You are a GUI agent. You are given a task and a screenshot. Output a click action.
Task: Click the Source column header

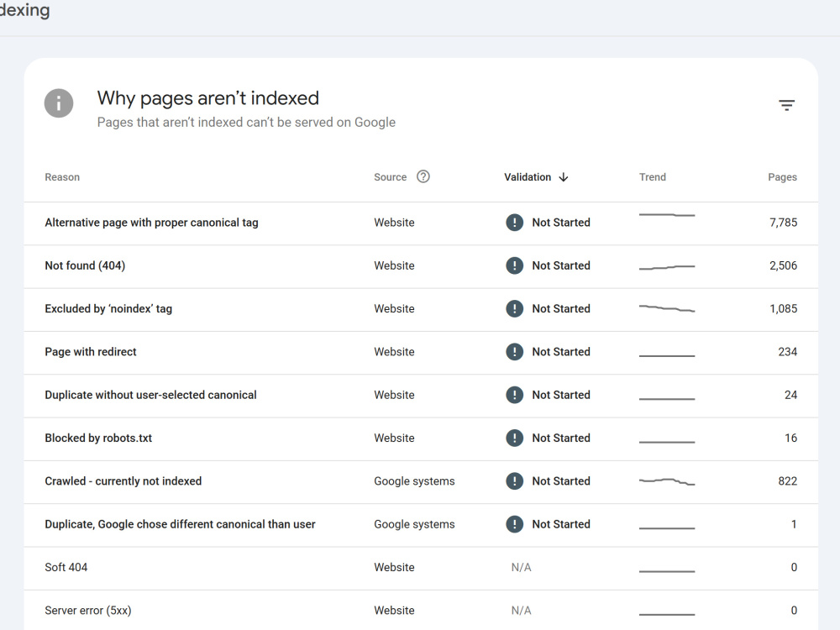pos(390,176)
